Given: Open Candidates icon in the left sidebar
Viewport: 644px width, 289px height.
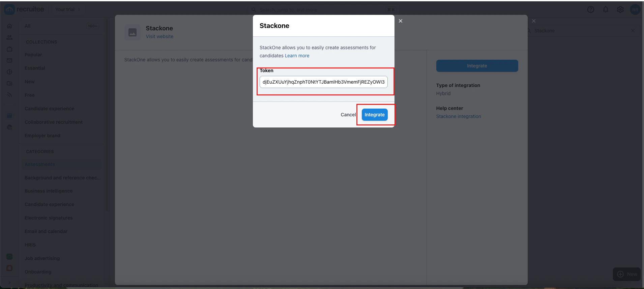Looking at the screenshot, I should click(x=9, y=37).
